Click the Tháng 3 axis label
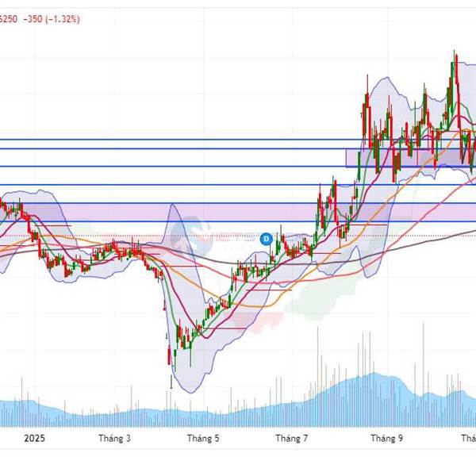Viewport: 476px width, 476px height. click(x=114, y=439)
